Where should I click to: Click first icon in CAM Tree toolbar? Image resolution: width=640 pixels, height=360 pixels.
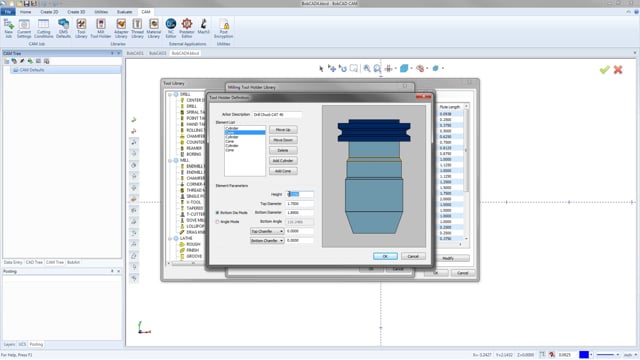(x=6, y=61)
